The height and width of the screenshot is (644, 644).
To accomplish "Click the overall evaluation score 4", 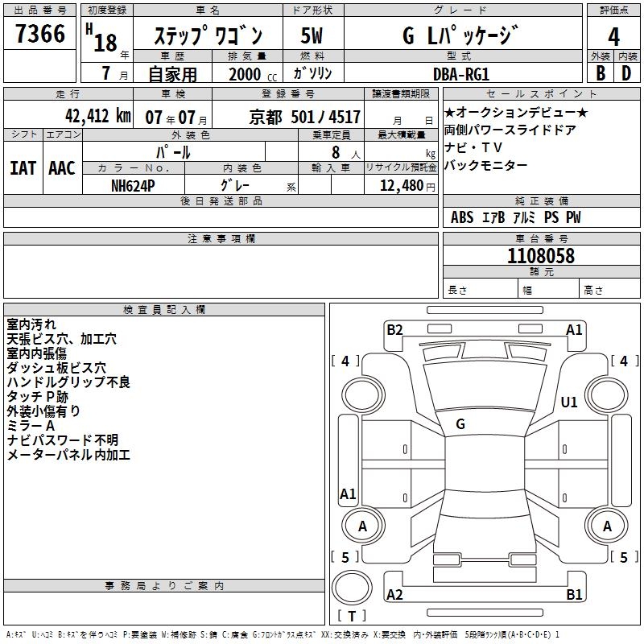I will 613,37.
